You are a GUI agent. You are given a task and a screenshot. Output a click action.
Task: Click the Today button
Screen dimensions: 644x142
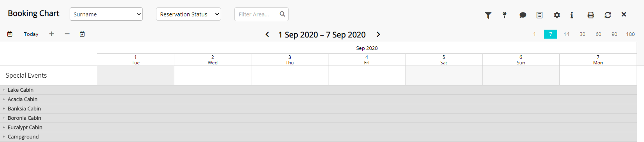click(31, 34)
